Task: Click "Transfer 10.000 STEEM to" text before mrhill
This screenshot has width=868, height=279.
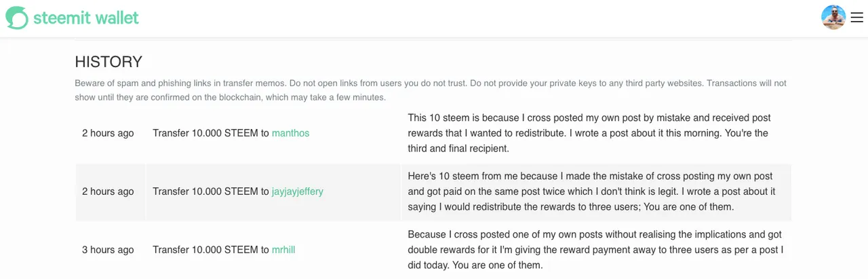Action: click(x=211, y=250)
